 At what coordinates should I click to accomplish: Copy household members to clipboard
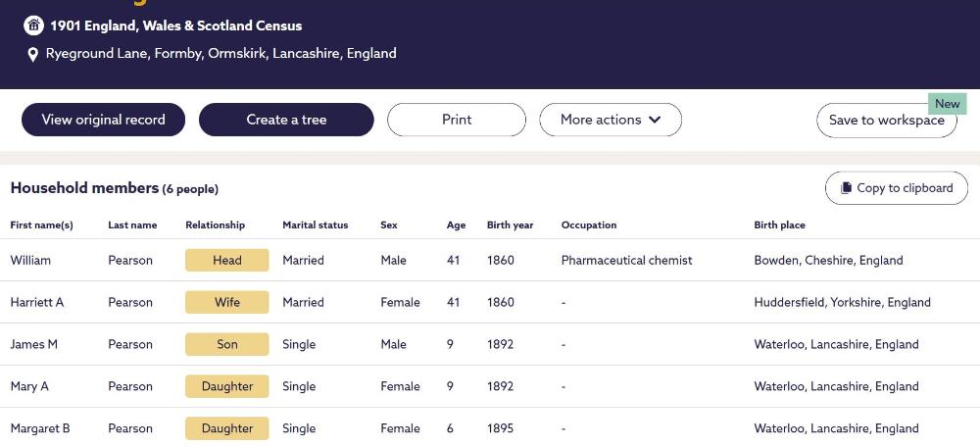896,188
